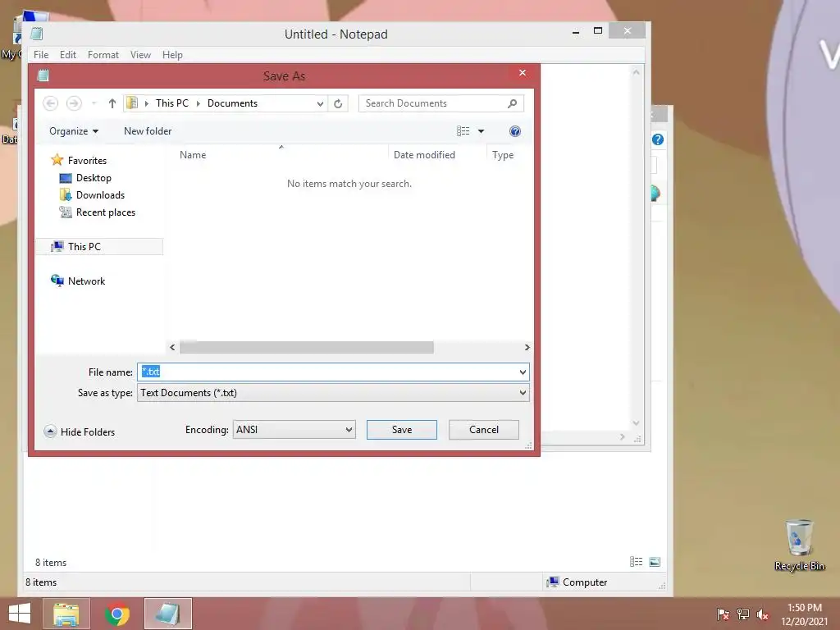The image size is (840, 630).
Task: Select Favorites in navigation pane
Action: pos(87,160)
